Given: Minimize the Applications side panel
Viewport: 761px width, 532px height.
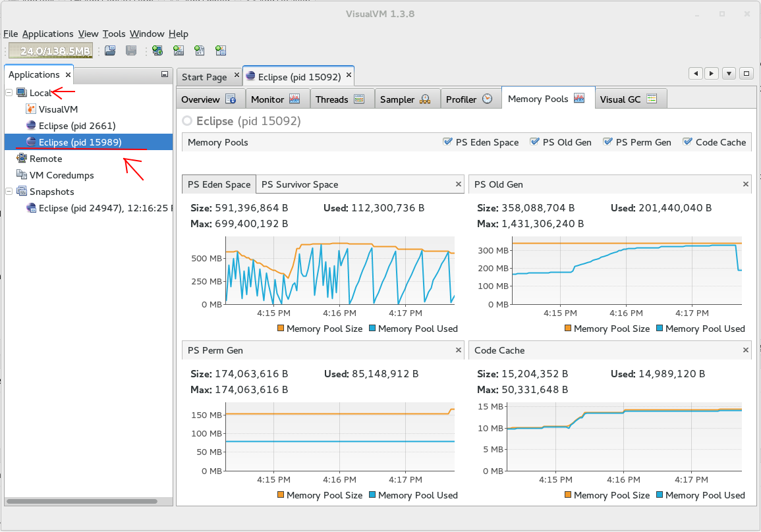Looking at the screenshot, I should pos(165,75).
